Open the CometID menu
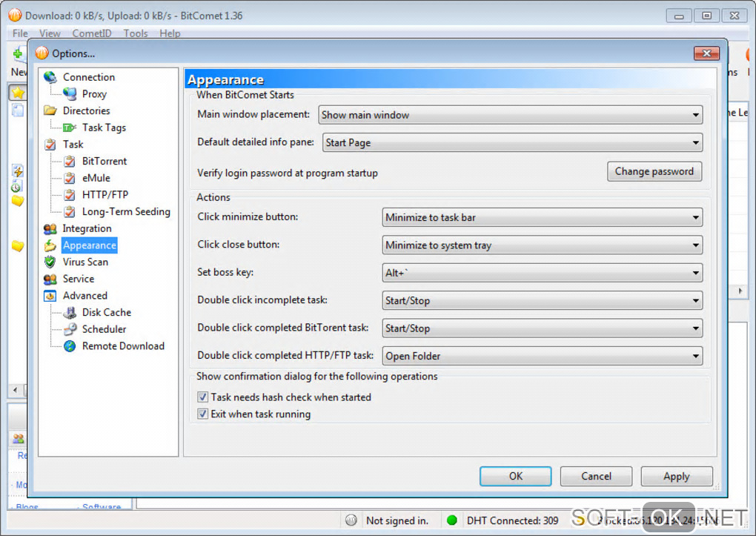 click(92, 33)
